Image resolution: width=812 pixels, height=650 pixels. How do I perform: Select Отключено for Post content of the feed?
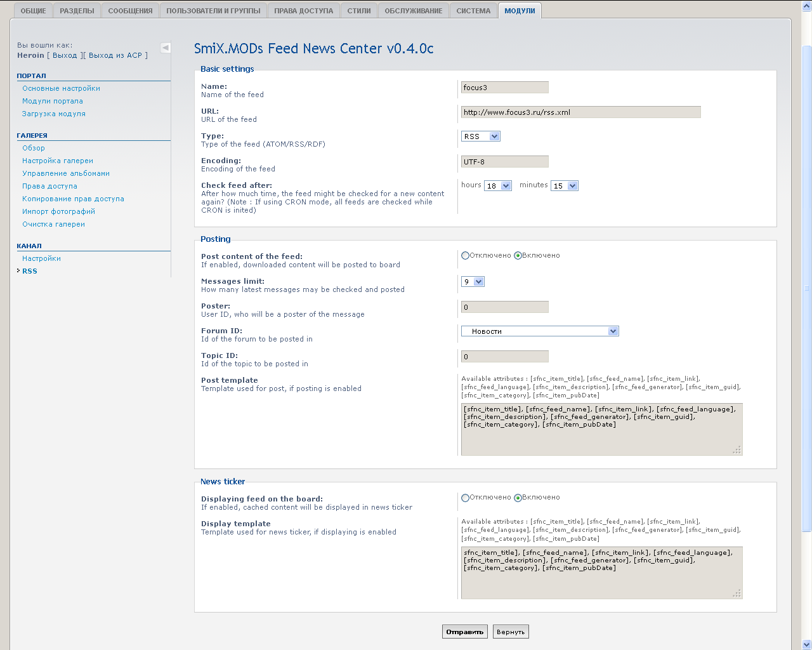466,256
